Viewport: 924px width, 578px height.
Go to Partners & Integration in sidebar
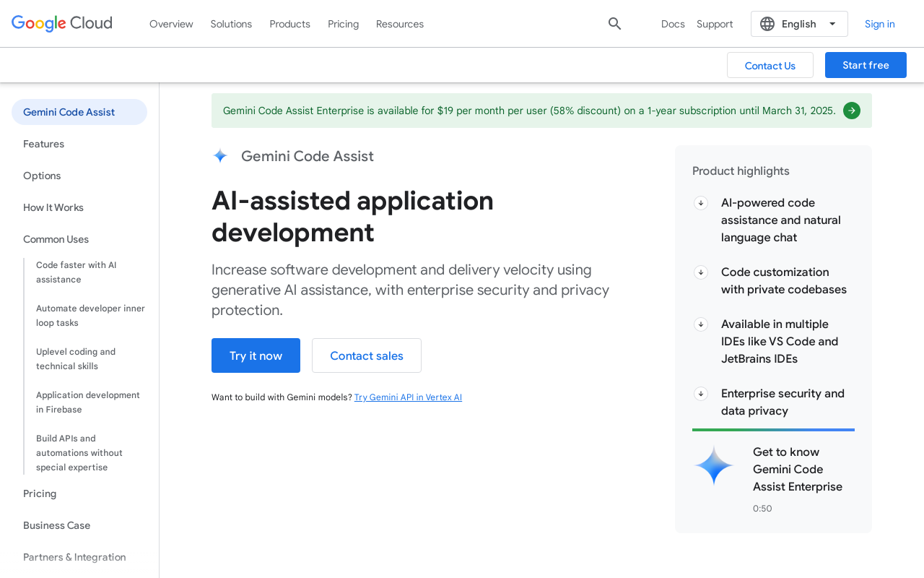pos(74,557)
